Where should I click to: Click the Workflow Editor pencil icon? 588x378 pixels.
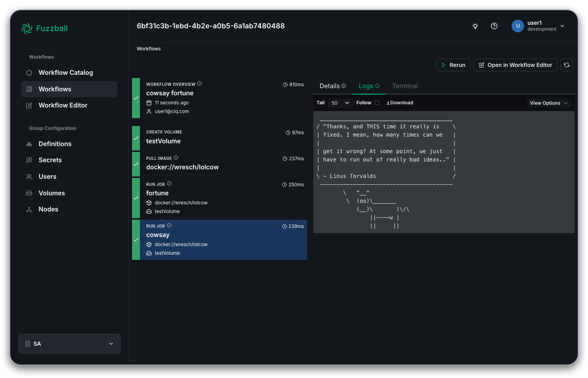(29, 106)
